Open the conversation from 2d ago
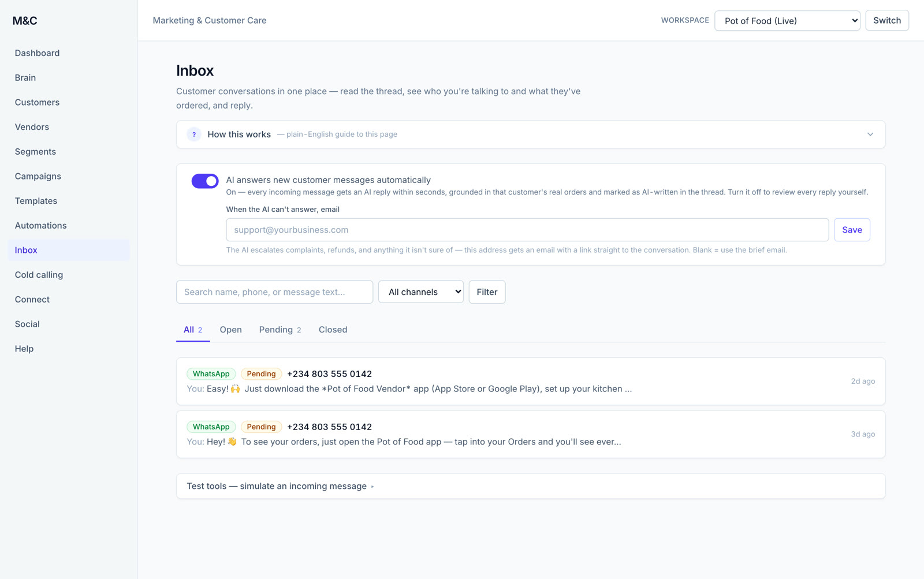The image size is (924, 579). [531, 382]
